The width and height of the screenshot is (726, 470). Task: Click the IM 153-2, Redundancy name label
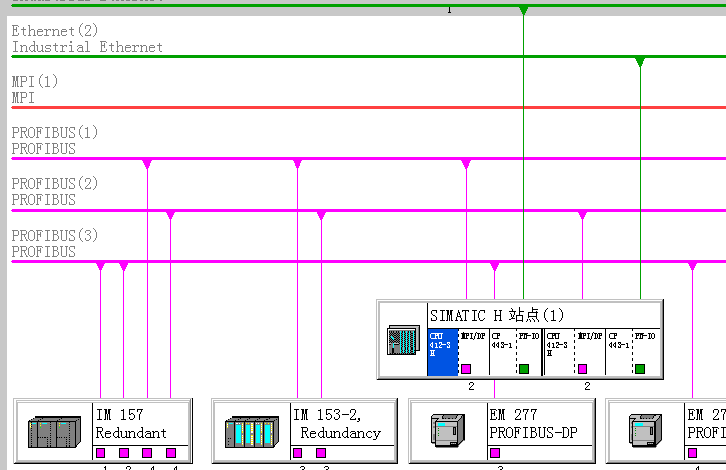pos(337,424)
